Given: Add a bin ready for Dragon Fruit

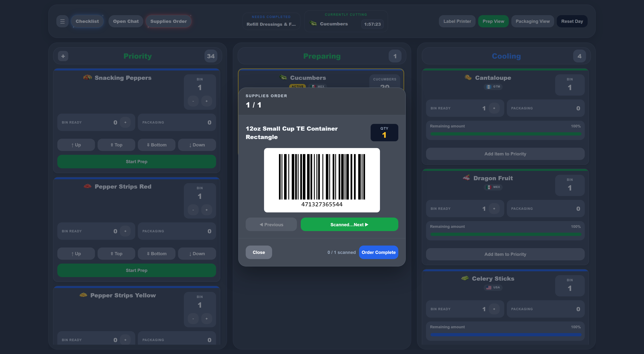Looking at the screenshot, I should pyautogui.click(x=494, y=209).
